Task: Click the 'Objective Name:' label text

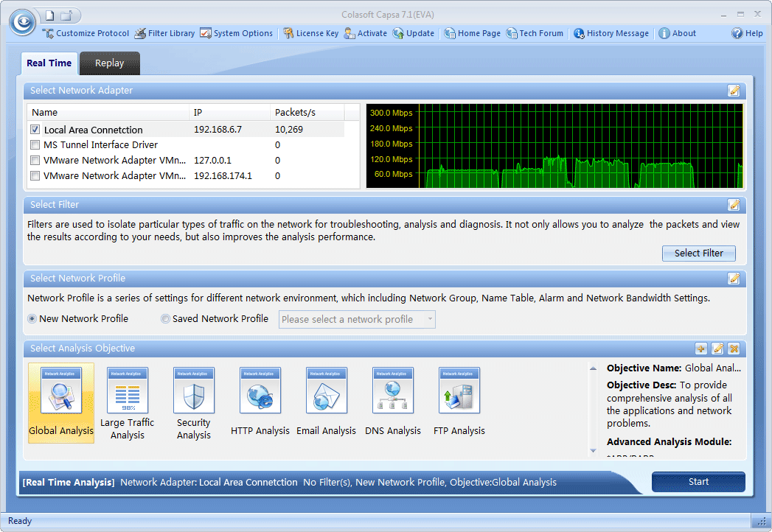Action: pos(644,368)
